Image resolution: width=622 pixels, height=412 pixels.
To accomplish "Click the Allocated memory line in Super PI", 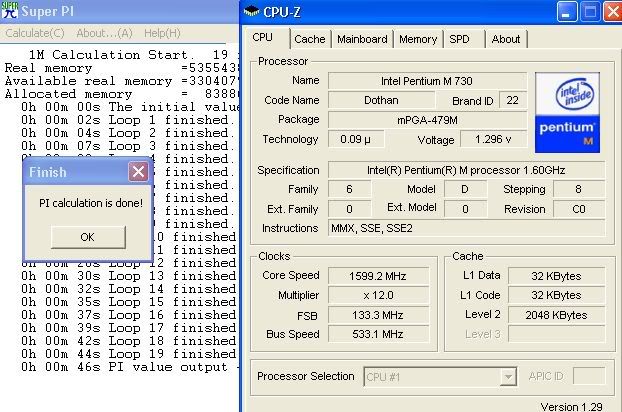I will pos(121,94).
